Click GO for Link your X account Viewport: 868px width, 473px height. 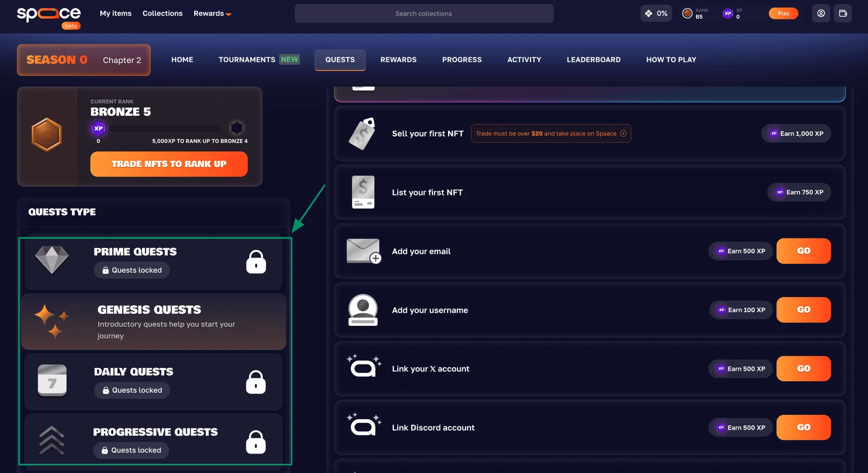click(x=803, y=369)
